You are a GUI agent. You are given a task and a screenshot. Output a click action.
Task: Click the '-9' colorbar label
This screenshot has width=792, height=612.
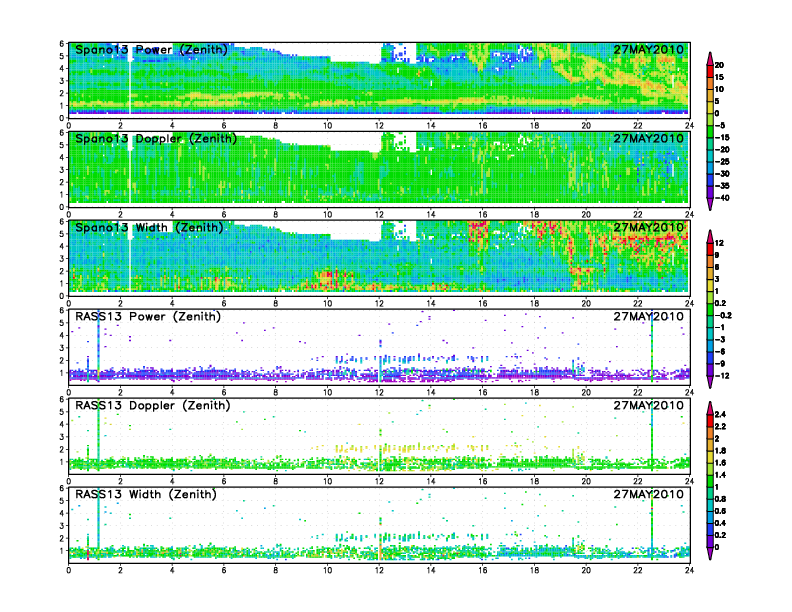(720, 364)
